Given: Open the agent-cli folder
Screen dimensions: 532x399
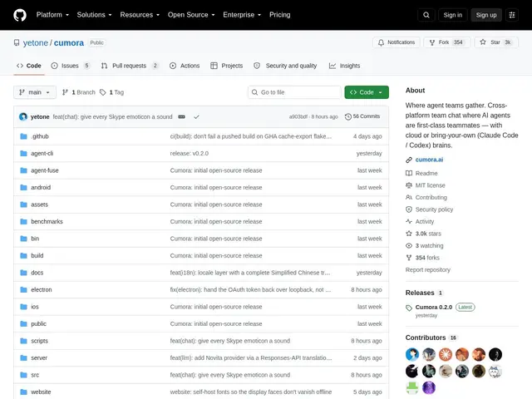Looking at the screenshot, I should click(42, 153).
